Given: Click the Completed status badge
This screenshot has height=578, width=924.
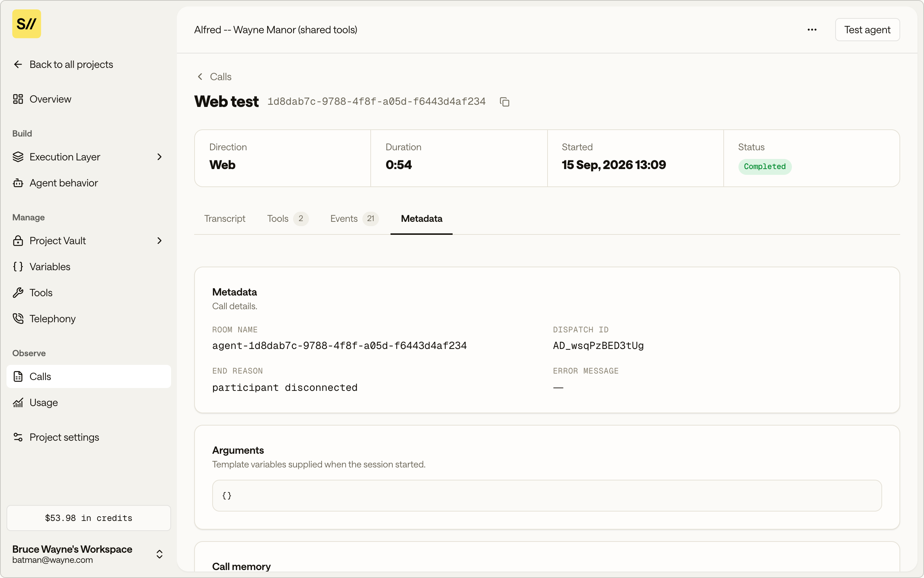Looking at the screenshot, I should [764, 166].
